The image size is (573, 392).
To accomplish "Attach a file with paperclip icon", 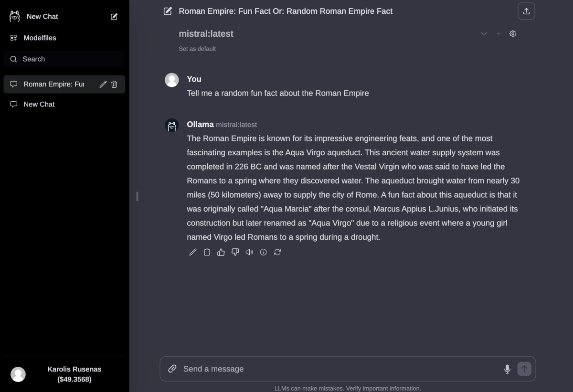I will point(172,369).
